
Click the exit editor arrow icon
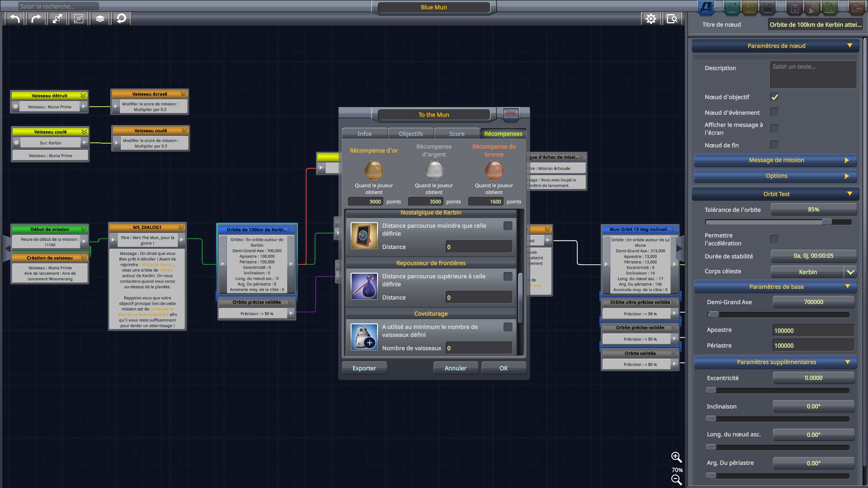click(856, 7)
